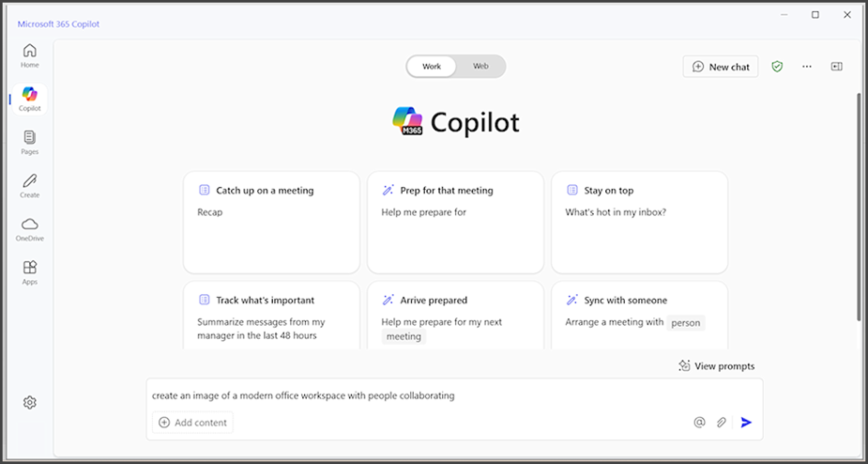Screen dimensions: 868x464
Task: Click the green shield protection icon
Action: click(777, 67)
